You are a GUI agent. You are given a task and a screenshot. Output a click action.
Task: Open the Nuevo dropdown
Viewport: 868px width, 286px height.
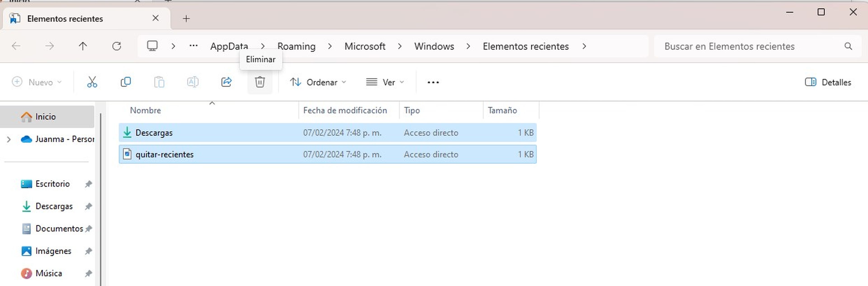pos(37,82)
